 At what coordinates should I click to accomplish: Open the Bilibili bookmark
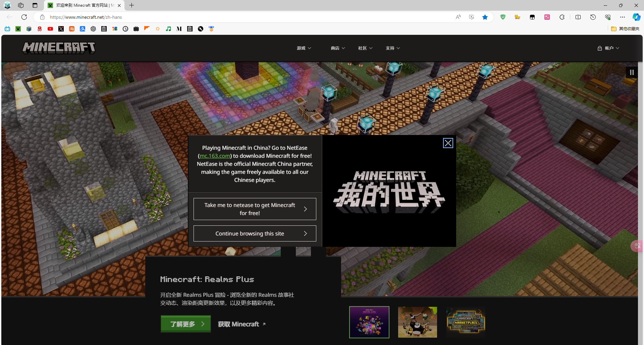tap(7, 29)
